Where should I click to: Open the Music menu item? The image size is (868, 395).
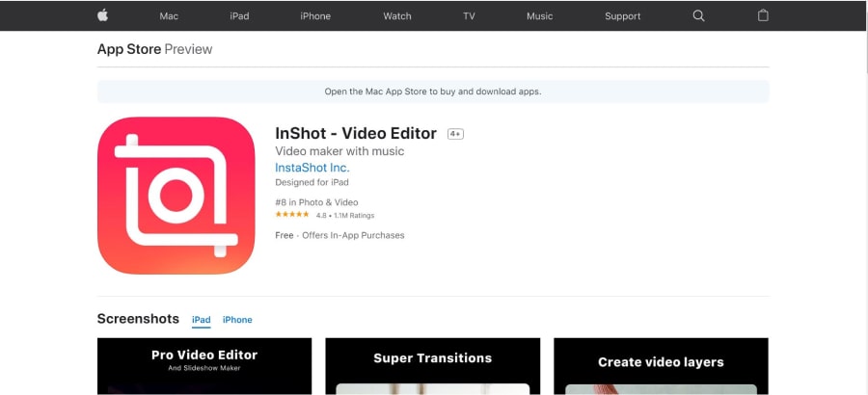pyautogui.click(x=540, y=16)
